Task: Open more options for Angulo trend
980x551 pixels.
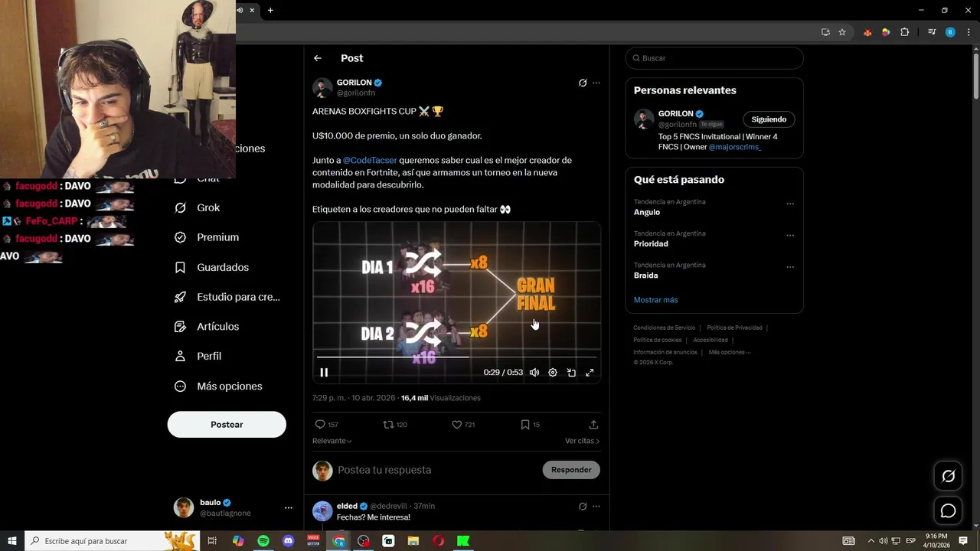Action: tap(790, 204)
